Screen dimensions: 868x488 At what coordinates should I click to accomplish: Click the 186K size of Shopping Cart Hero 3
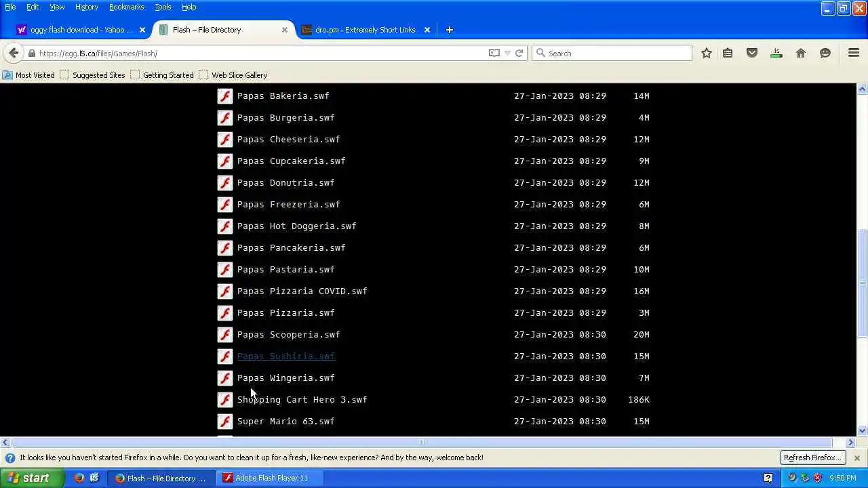639,400
